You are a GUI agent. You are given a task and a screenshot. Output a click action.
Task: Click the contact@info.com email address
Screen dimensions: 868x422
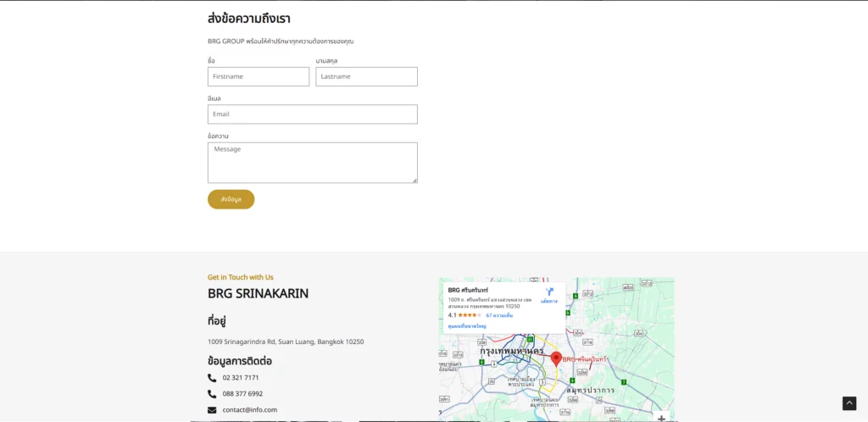[250, 410]
